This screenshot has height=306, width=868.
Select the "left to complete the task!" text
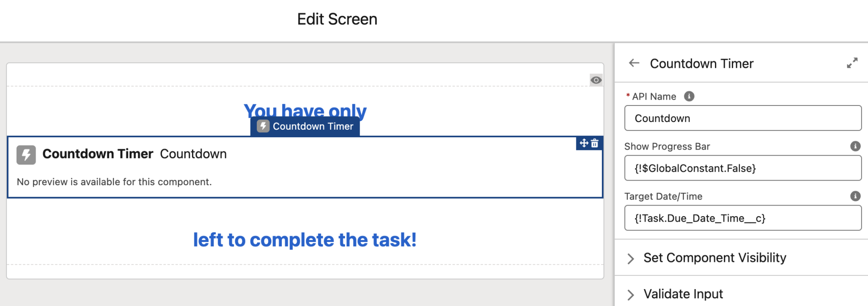click(305, 240)
